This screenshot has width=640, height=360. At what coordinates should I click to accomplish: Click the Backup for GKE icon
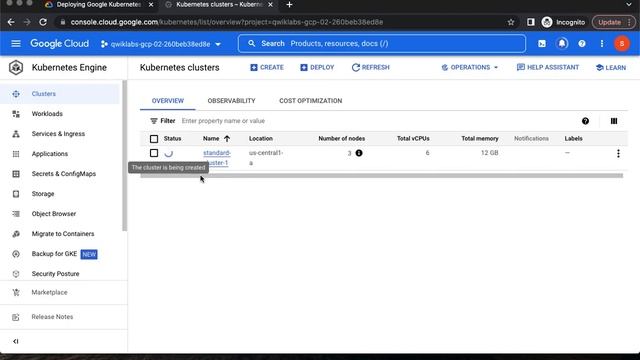[x=16, y=254]
